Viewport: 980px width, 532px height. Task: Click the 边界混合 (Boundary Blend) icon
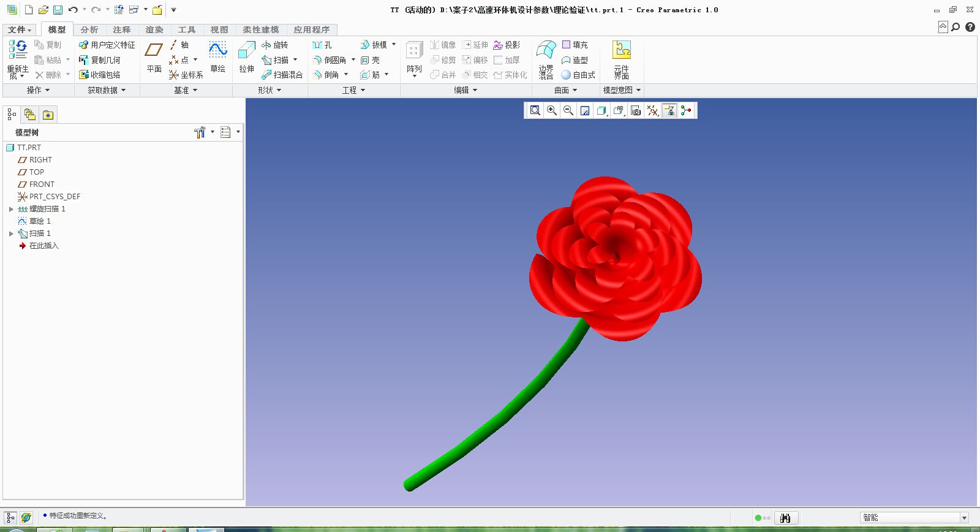pyautogui.click(x=546, y=51)
